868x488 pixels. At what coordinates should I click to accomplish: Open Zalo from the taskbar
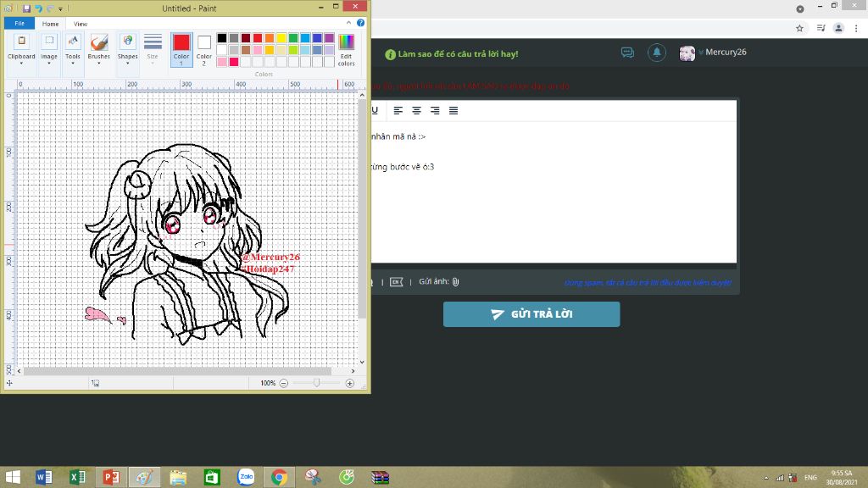pos(246,477)
